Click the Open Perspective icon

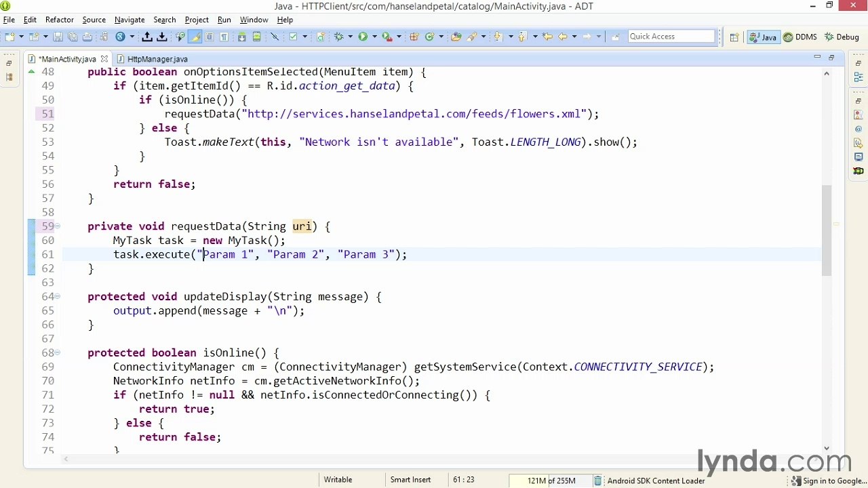point(734,37)
